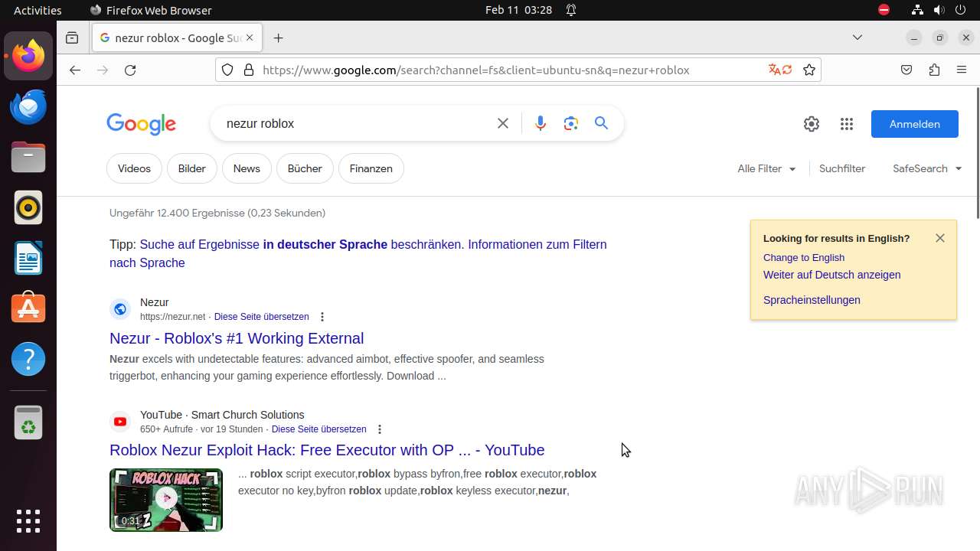Switch to Bilder image results
This screenshot has width=980, height=551.
(191, 168)
